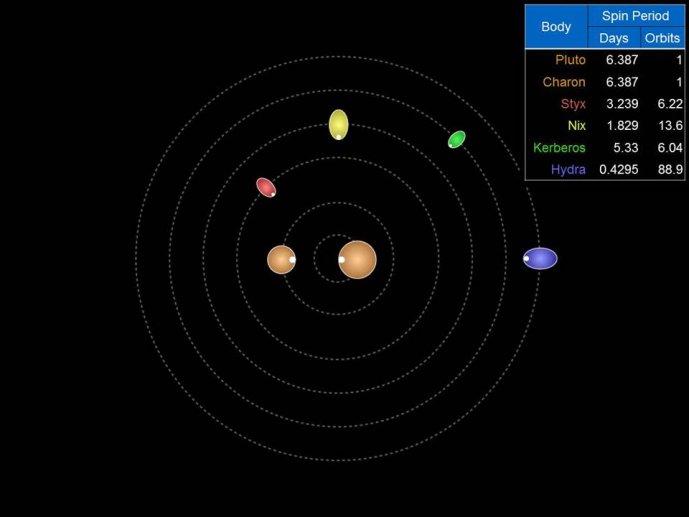The image size is (689, 517).
Task: Click Charon's orbits value of 1
Action: (679, 82)
